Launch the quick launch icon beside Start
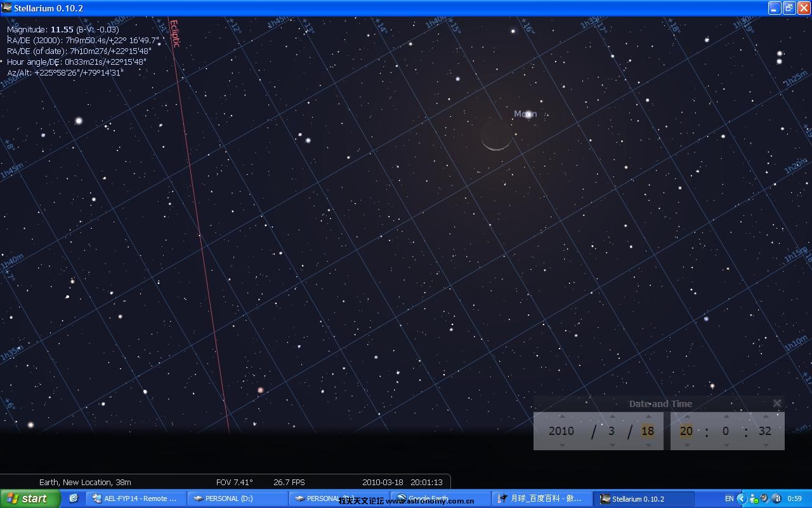This screenshot has height=508, width=812. 74,498
